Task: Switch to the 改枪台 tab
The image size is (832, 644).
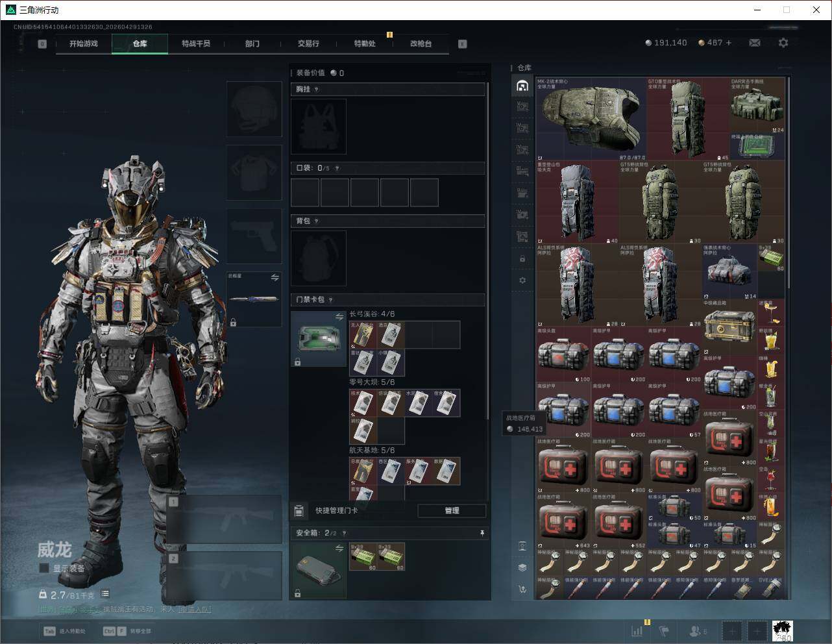Action: [x=421, y=43]
